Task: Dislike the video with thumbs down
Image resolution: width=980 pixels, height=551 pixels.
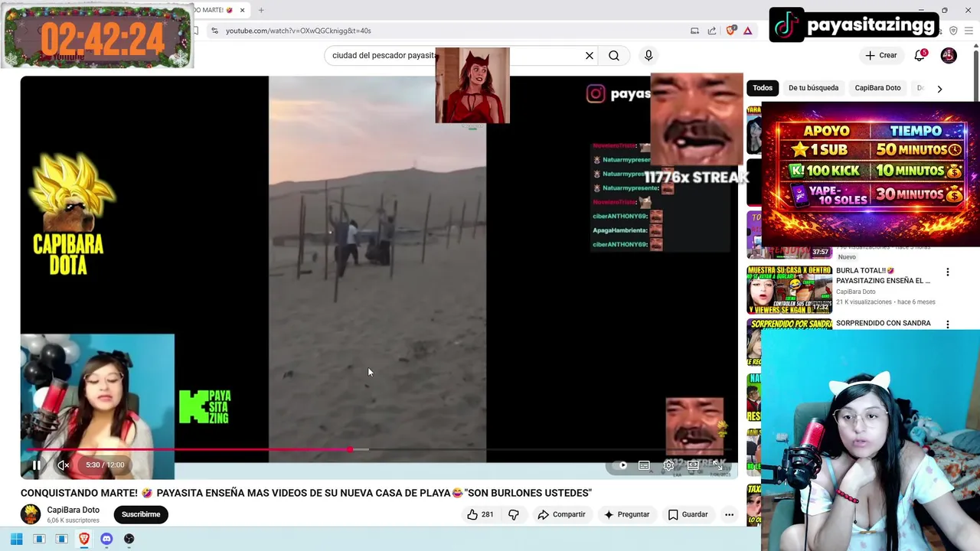Action: pyautogui.click(x=514, y=514)
